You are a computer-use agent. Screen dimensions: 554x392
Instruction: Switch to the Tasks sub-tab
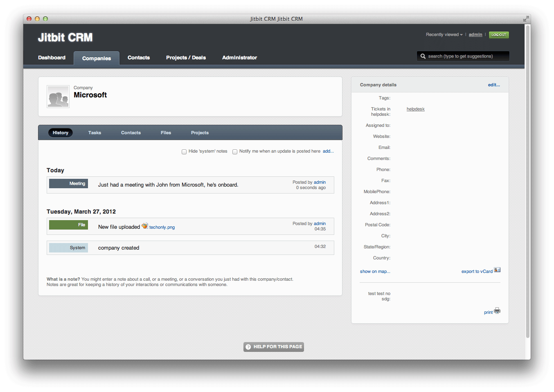point(95,133)
